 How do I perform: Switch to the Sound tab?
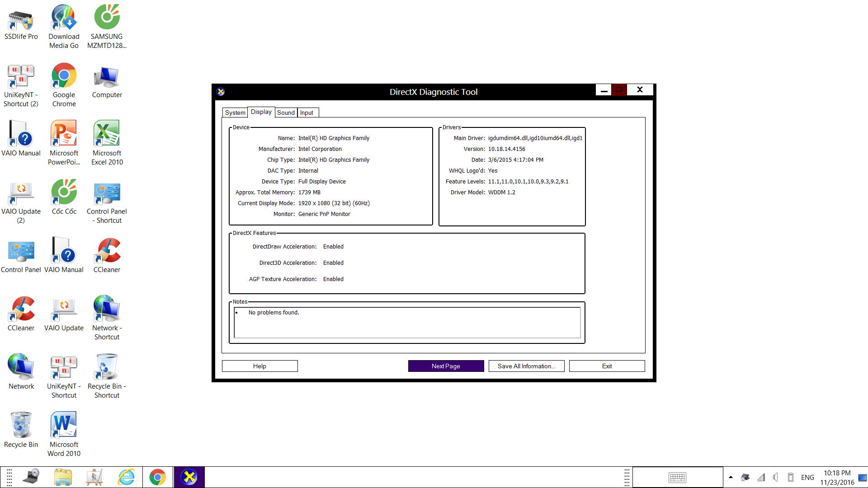[x=286, y=113]
